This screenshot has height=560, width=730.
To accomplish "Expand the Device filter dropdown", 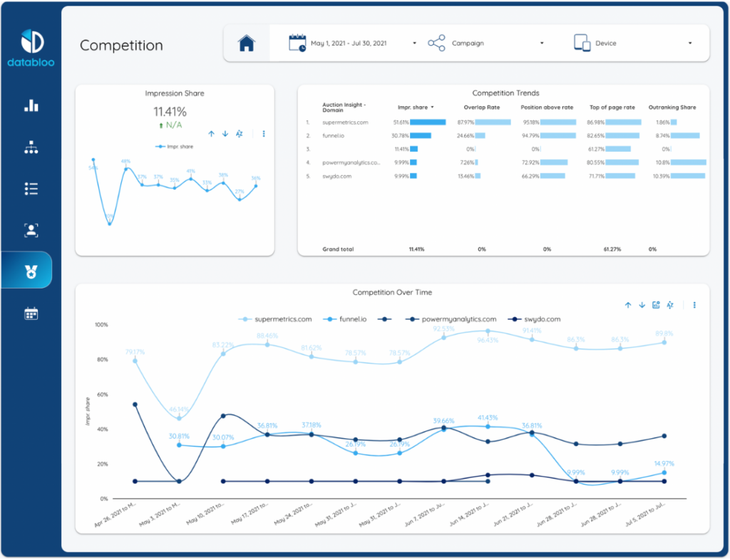I will click(x=633, y=43).
